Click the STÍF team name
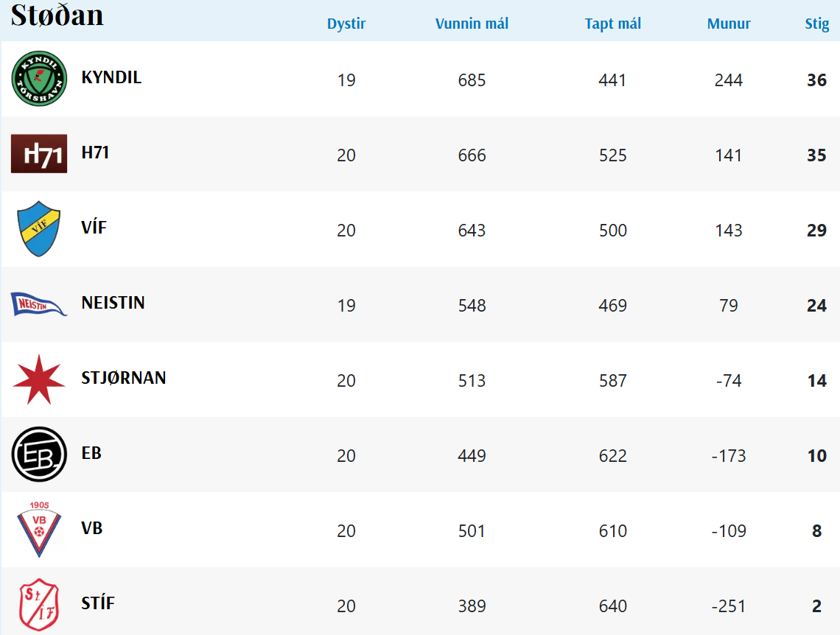 (98, 603)
